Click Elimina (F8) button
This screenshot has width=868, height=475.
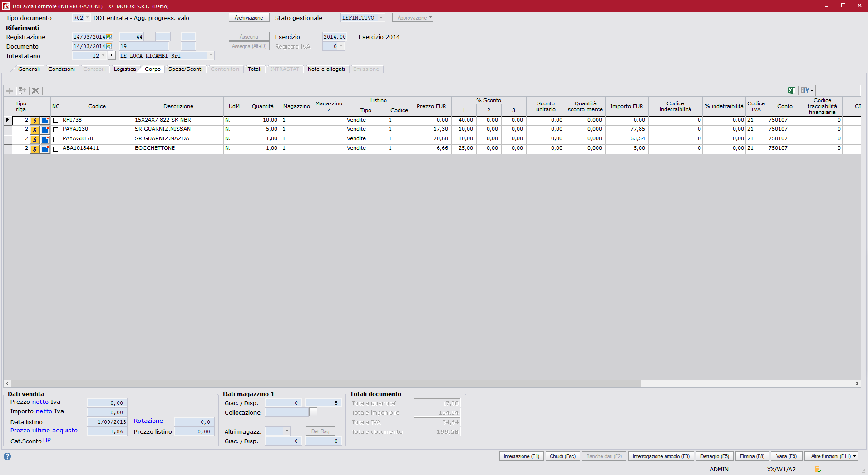[752, 456]
